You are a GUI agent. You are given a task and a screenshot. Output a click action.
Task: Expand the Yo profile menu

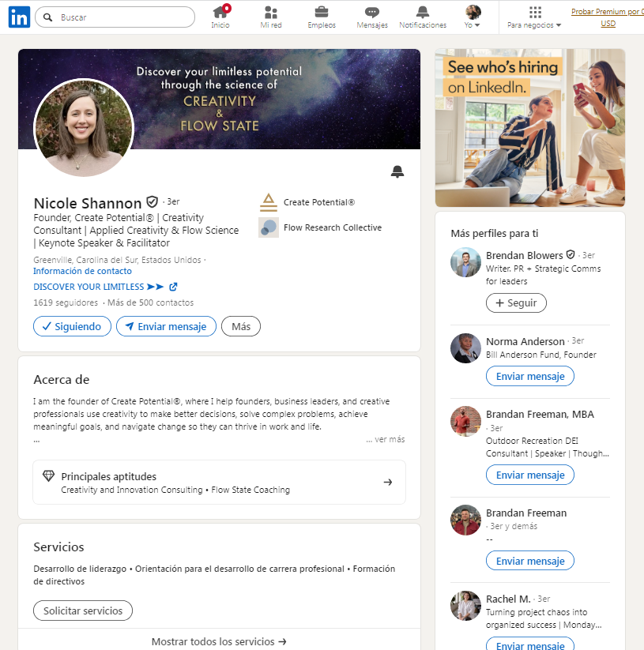[x=473, y=17]
